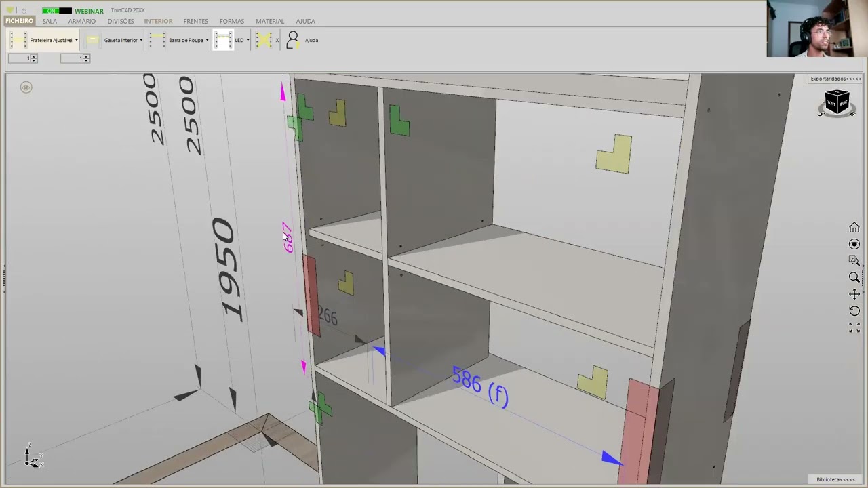Go to home view in navigation bar
868x488 pixels.
tap(854, 228)
